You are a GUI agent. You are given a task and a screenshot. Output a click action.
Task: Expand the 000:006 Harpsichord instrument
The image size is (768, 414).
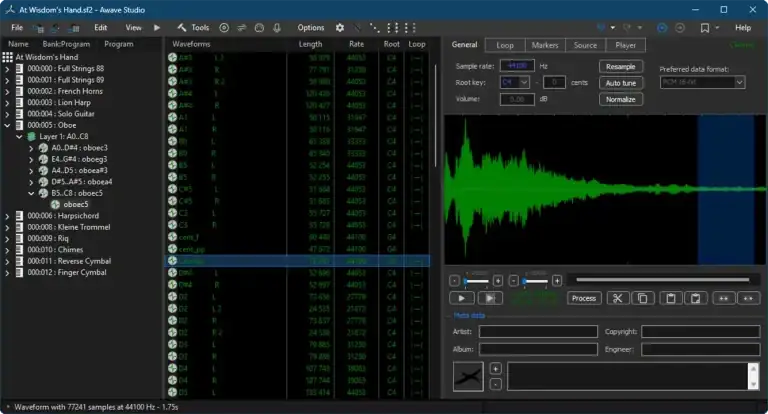tap(7, 216)
